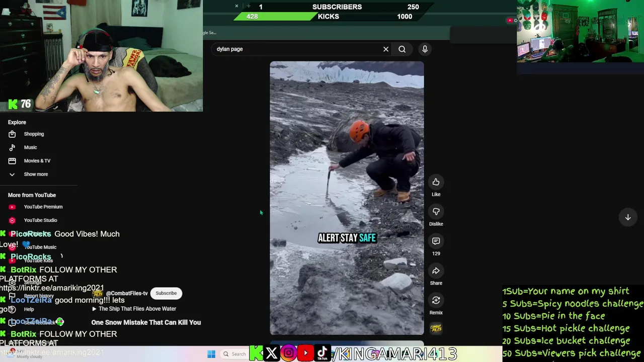
Task: Click the Shorts video player
Action: pyautogui.click(x=347, y=198)
